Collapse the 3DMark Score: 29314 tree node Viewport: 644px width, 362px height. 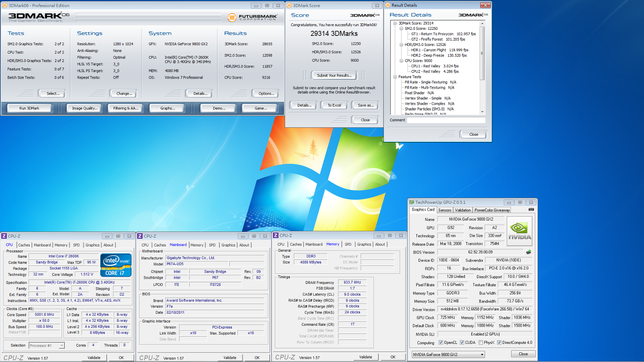[395, 23]
